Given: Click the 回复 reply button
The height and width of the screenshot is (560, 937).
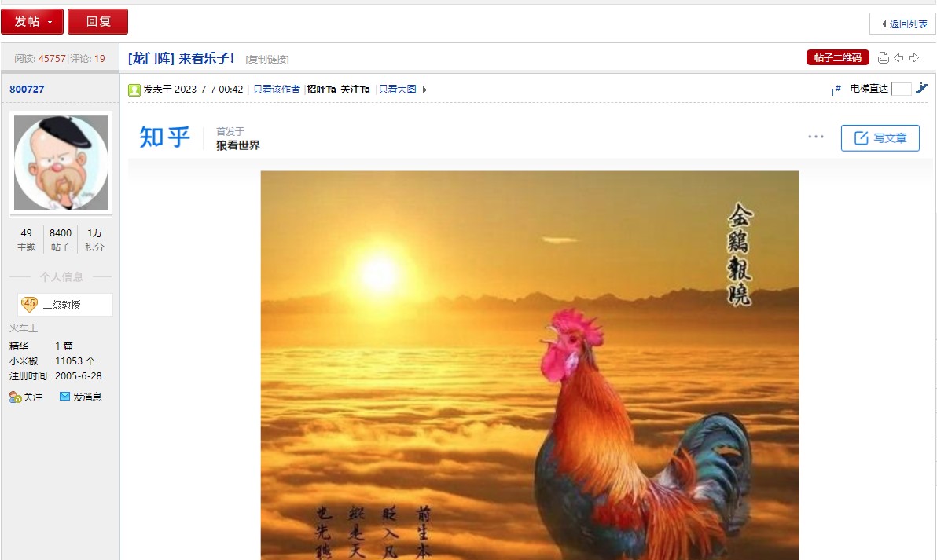Looking at the screenshot, I should tap(98, 21).
